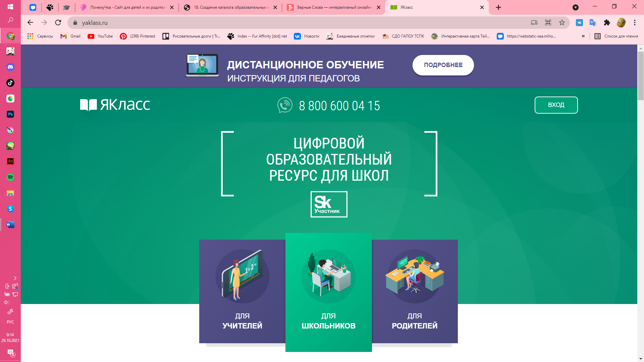Click the ПОДРОБНЕЕ button
Viewport: 644px width, 362px height.
pyautogui.click(x=443, y=65)
